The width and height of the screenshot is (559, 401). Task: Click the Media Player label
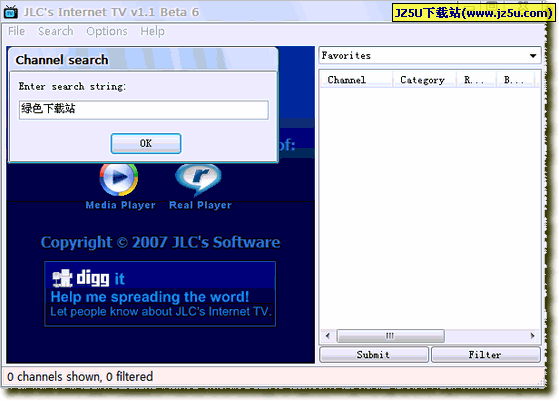coord(120,205)
